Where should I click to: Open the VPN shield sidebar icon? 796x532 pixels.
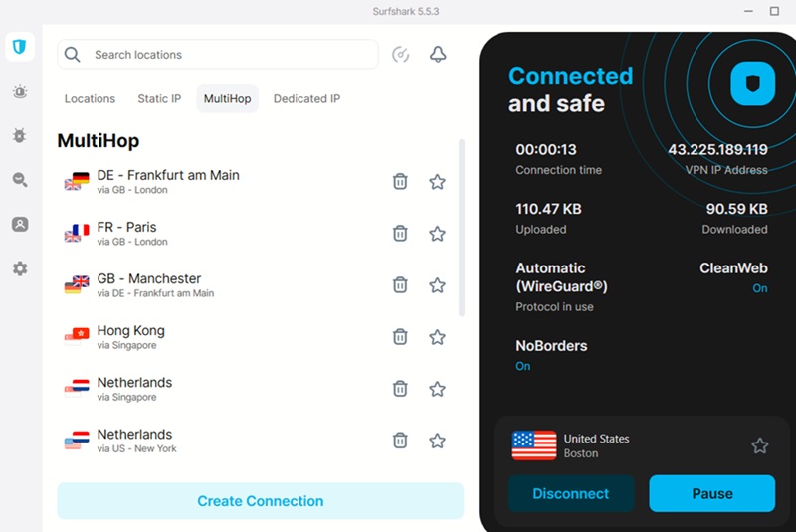click(x=20, y=47)
